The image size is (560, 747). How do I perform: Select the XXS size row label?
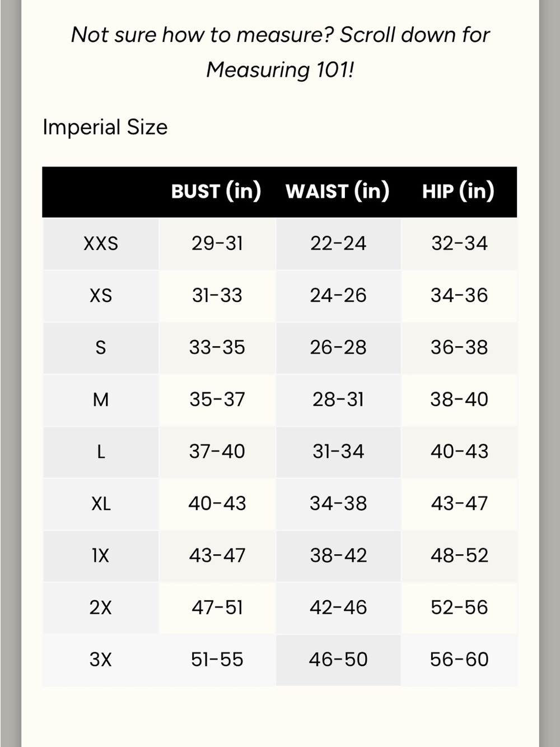[101, 244]
